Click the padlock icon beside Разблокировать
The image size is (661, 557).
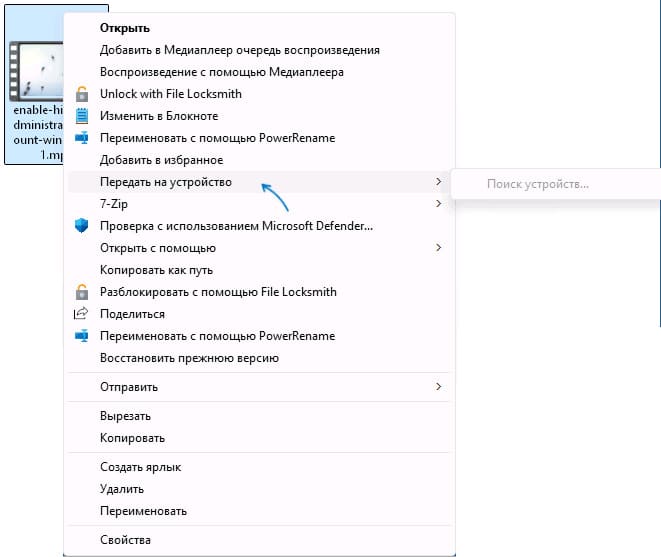(x=82, y=292)
